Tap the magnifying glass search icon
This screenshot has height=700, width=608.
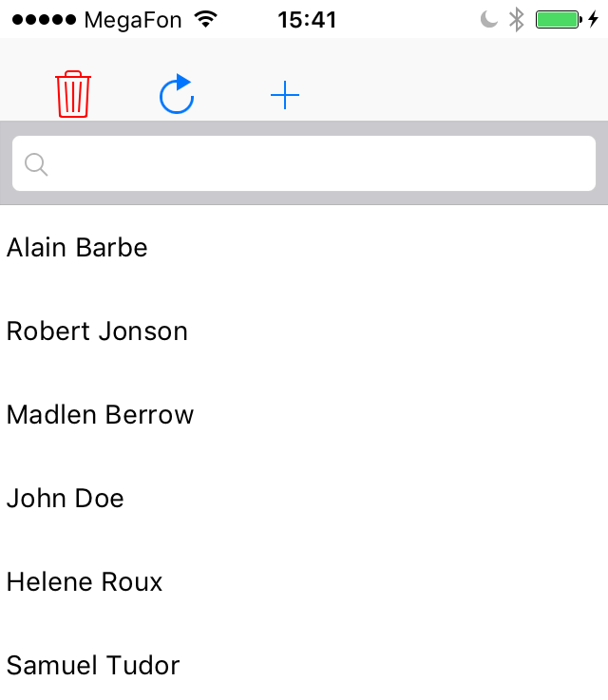[36, 164]
